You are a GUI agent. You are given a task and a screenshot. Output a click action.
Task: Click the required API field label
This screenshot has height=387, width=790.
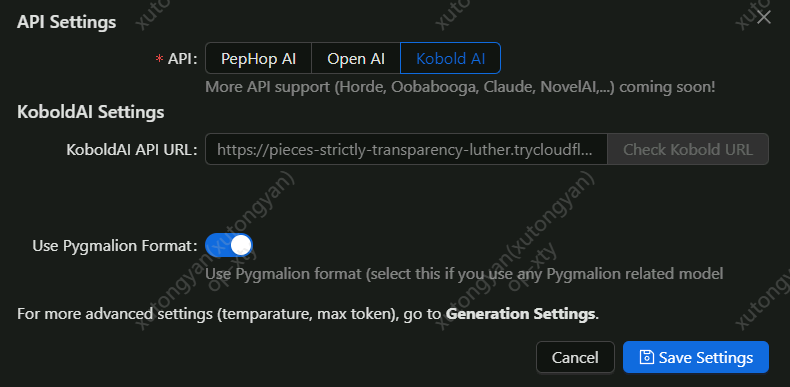(x=182, y=59)
